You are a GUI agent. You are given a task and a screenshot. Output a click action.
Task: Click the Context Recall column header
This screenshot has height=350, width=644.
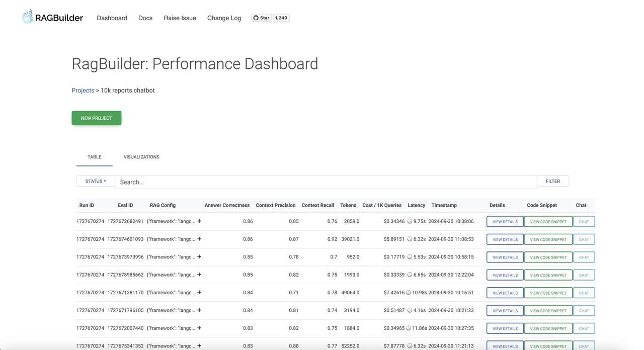pos(318,205)
